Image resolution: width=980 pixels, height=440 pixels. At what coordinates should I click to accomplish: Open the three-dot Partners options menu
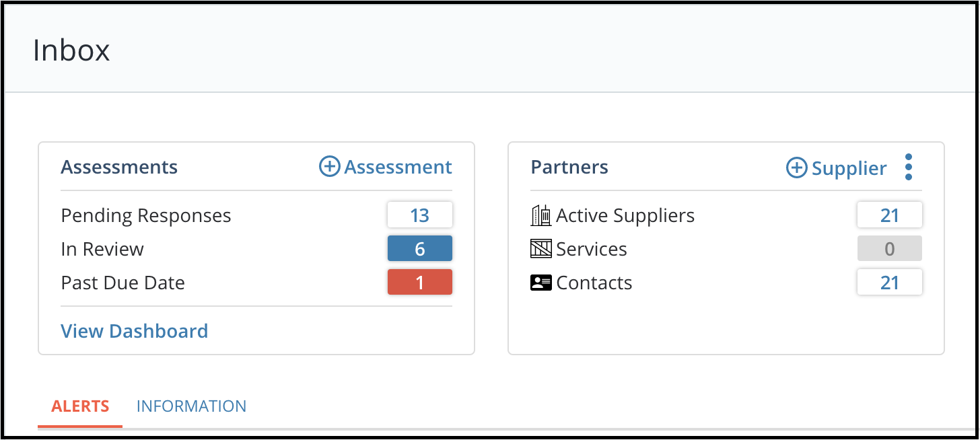pyautogui.click(x=909, y=167)
